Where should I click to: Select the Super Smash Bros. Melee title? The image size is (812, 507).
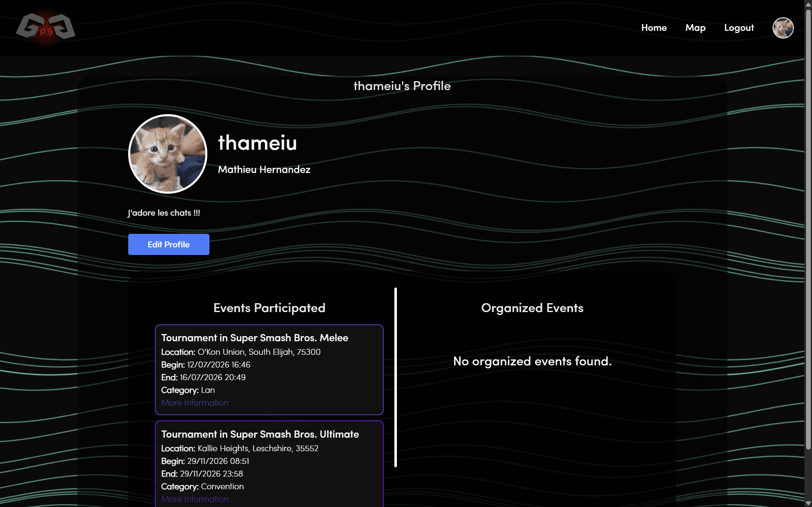pos(254,338)
